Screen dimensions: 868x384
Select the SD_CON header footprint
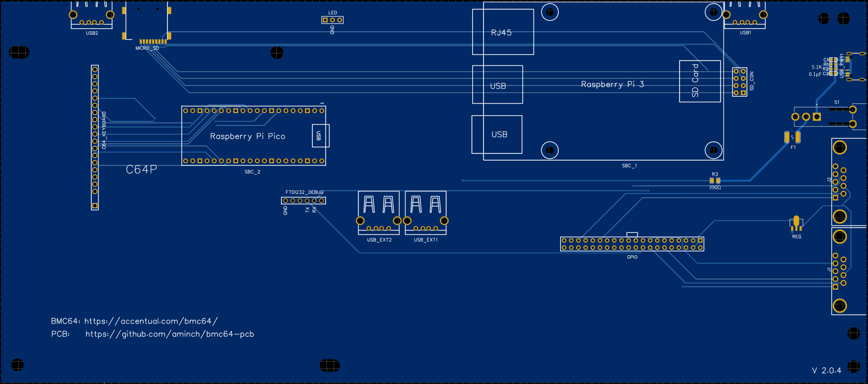(x=739, y=82)
